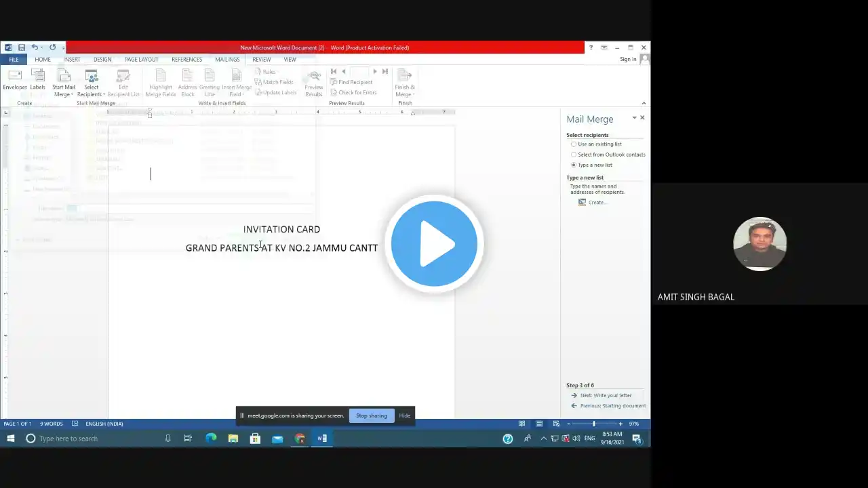Open the Insert Merge Field dropdown
The image size is (868, 488).
(236, 83)
